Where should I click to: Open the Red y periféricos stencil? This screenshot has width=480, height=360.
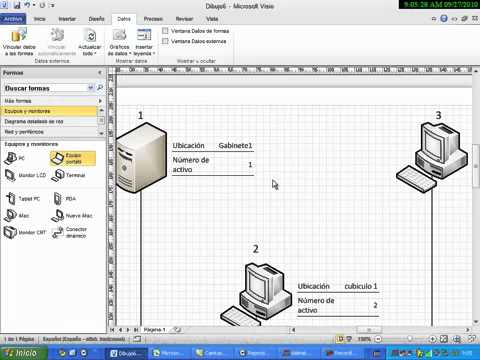(x=49, y=132)
